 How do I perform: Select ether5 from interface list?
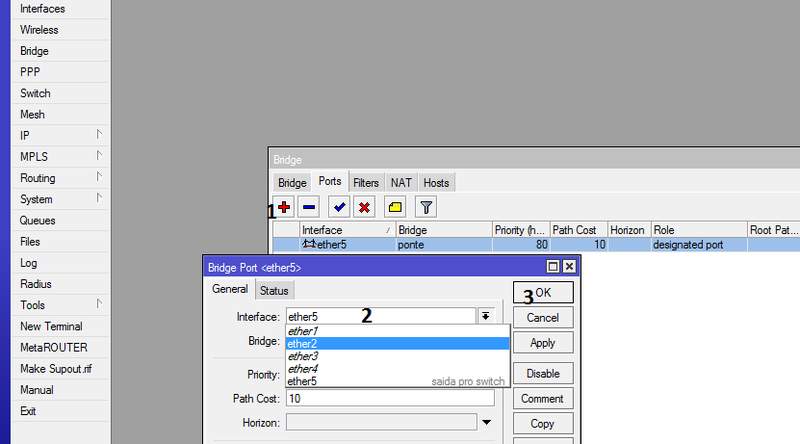click(397, 381)
